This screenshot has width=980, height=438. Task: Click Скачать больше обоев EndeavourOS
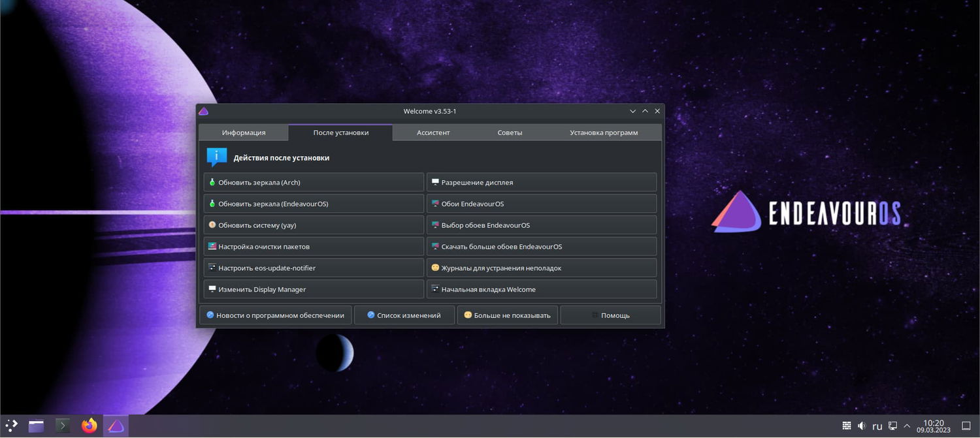coord(542,247)
